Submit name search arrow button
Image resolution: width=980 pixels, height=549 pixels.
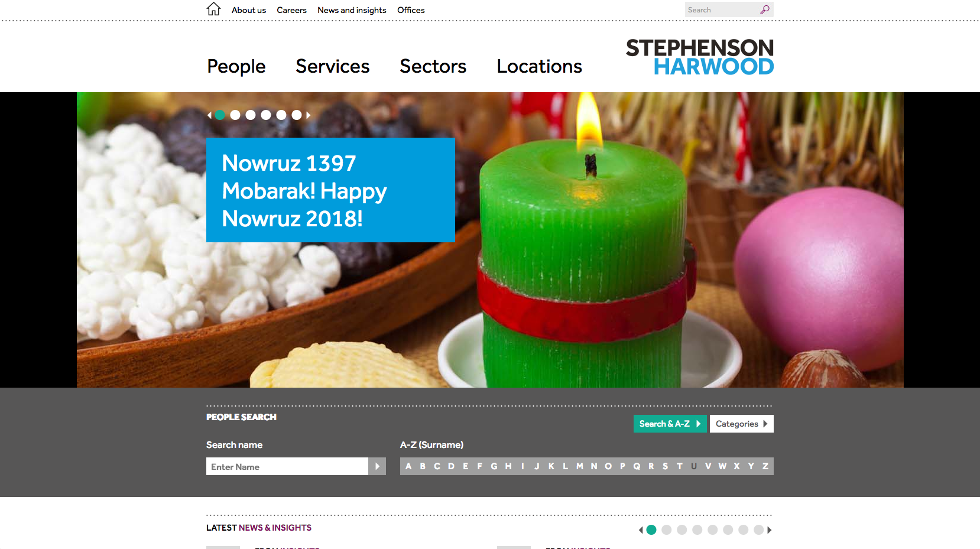tap(377, 466)
